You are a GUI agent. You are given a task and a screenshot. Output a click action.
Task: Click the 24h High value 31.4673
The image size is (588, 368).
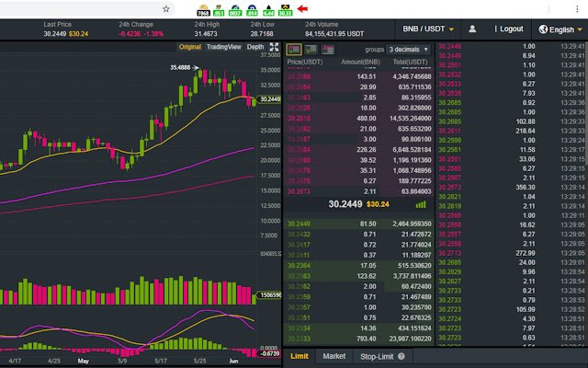(x=206, y=34)
